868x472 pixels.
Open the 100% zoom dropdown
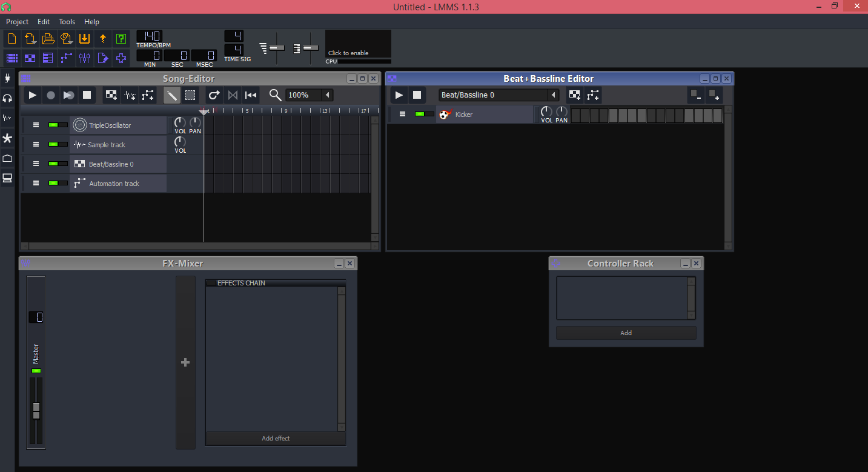pos(327,95)
